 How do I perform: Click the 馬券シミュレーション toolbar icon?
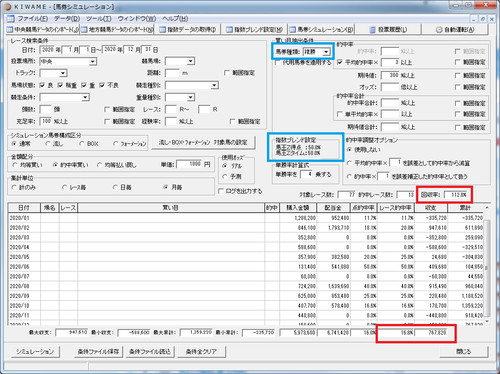tap(292, 30)
